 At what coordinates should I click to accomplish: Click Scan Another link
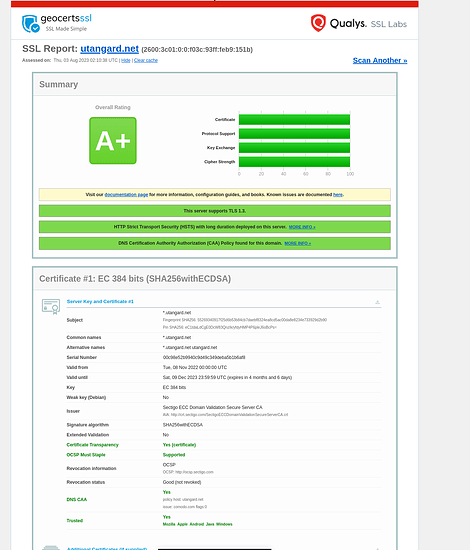380,60
